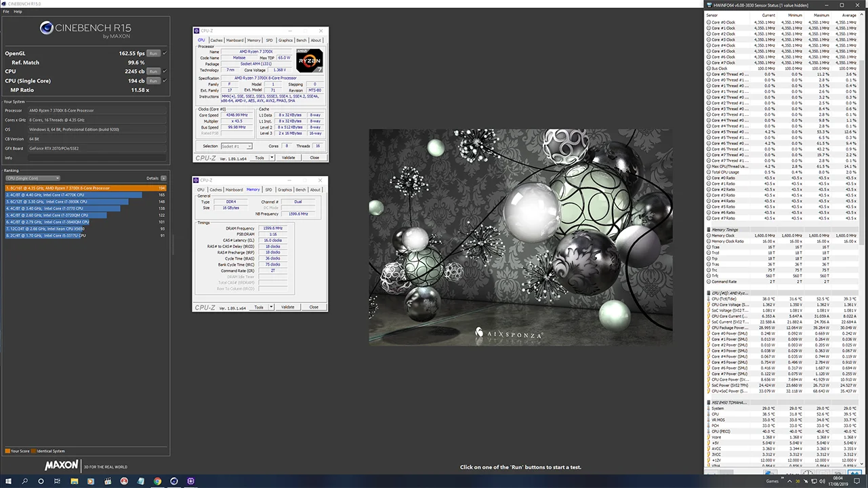
Task: Click CPU-Z title icon of top window
Action: click(x=197, y=30)
